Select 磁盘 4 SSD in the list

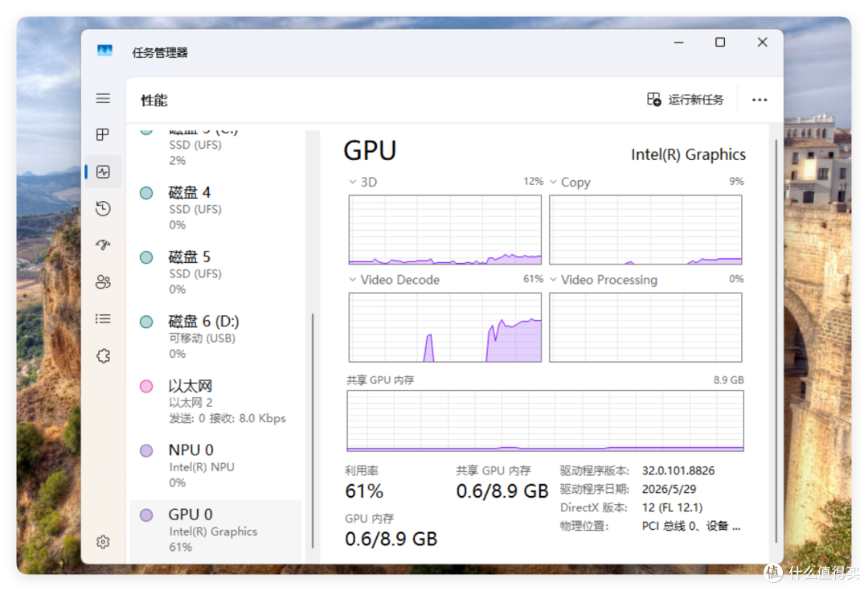216,208
